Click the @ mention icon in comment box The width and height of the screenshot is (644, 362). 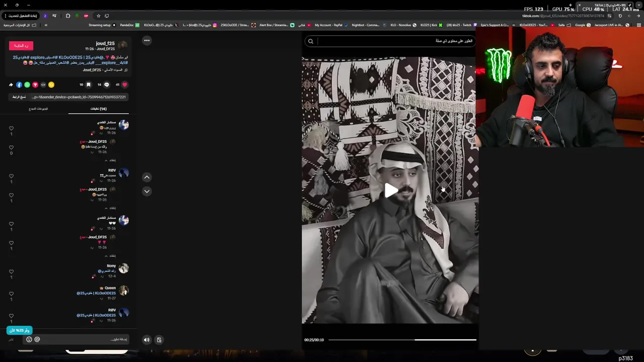coord(37,339)
